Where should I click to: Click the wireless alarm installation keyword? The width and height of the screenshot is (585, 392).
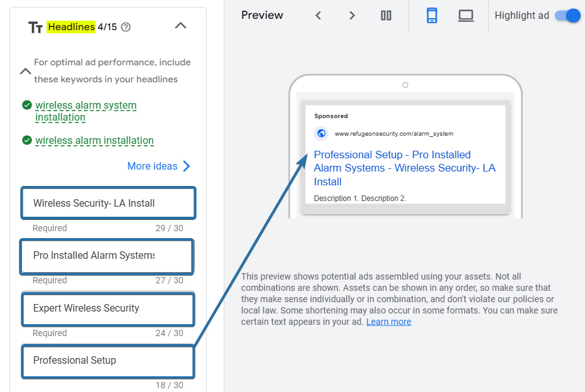pos(94,141)
